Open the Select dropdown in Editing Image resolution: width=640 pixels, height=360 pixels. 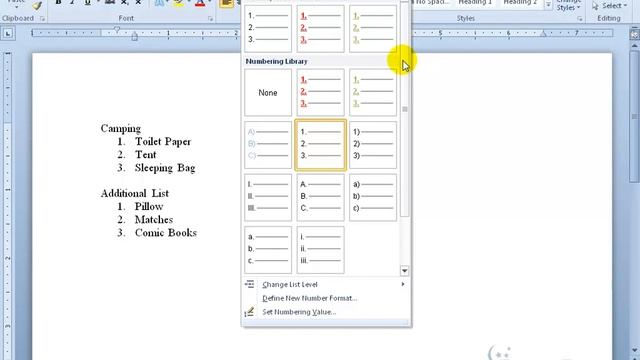coord(609,6)
